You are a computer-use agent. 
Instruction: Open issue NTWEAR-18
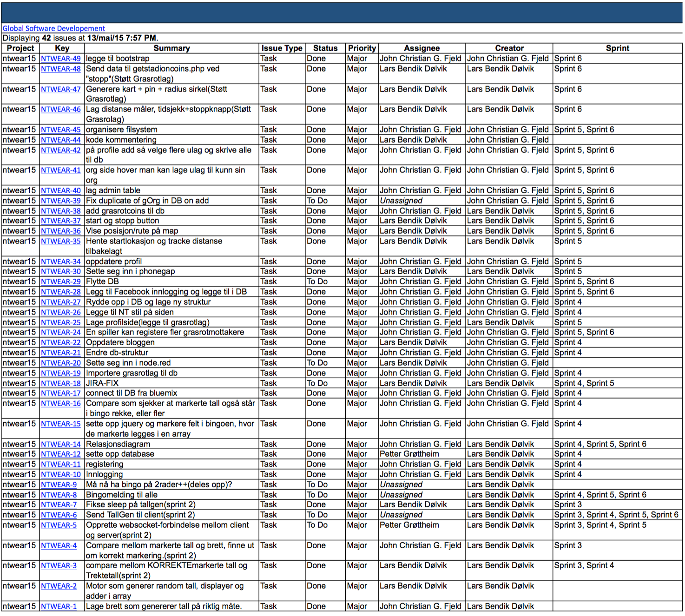[61, 383]
